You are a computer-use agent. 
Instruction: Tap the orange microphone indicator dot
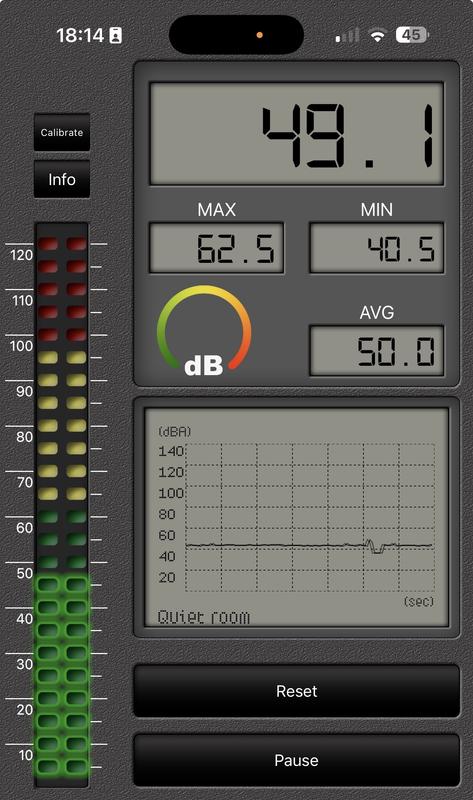click(260, 35)
